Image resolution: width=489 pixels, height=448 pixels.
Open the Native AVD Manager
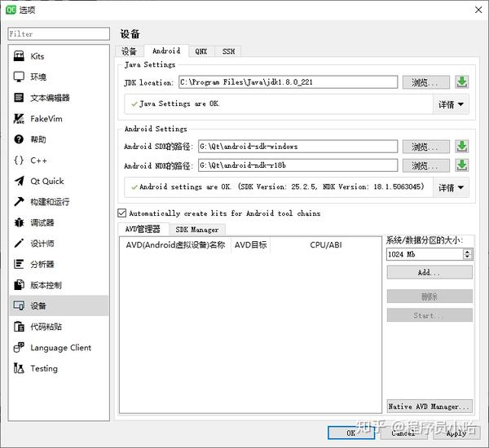(430, 406)
